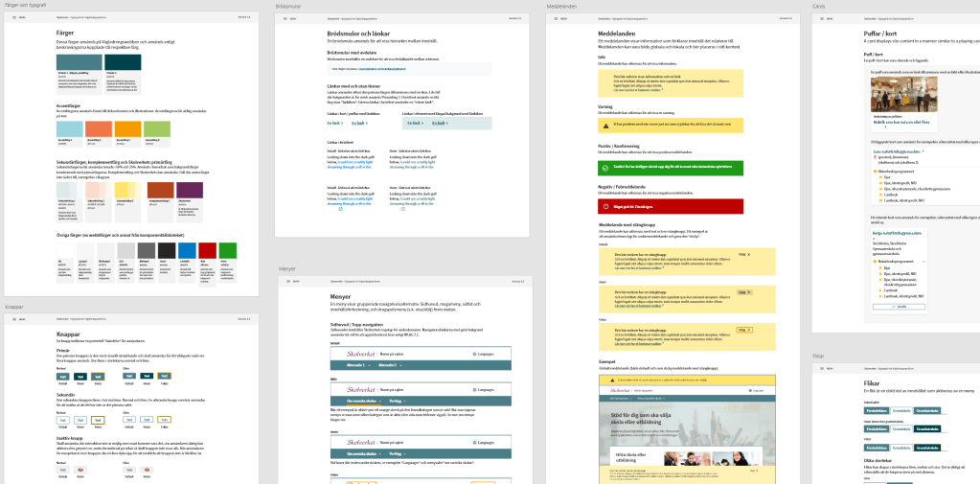The height and width of the screenshot is (484, 980).
Task: Collapse the Naturbruksprogrammet list in the lower card
Action: click(922, 261)
